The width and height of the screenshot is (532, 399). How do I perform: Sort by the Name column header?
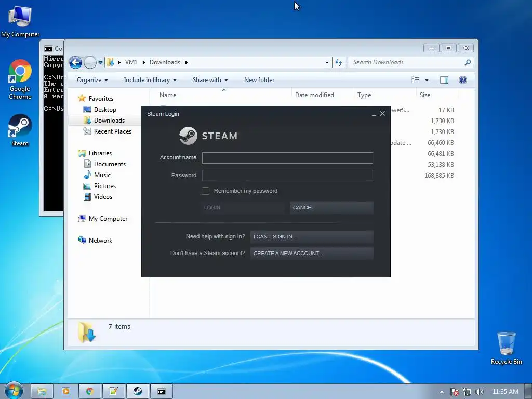point(223,95)
